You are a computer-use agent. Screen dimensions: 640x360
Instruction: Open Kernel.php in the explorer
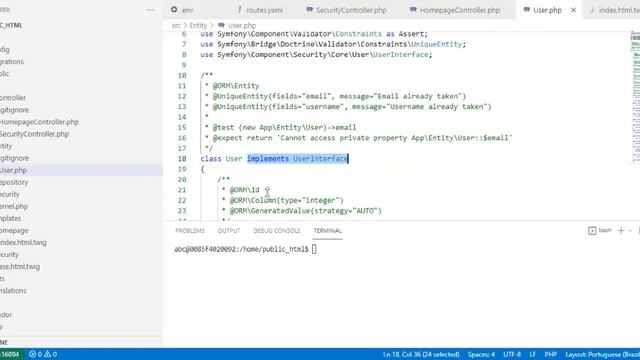click(x=14, y=207)
